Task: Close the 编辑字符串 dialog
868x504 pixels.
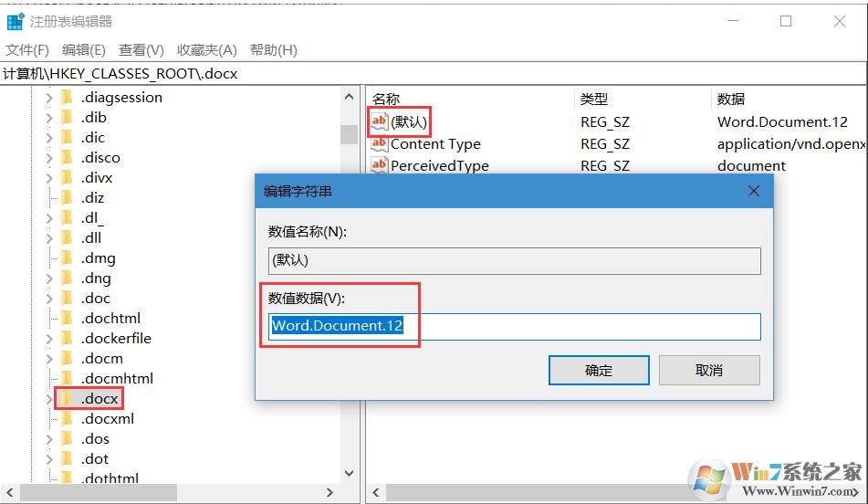Action: point(753,191)
